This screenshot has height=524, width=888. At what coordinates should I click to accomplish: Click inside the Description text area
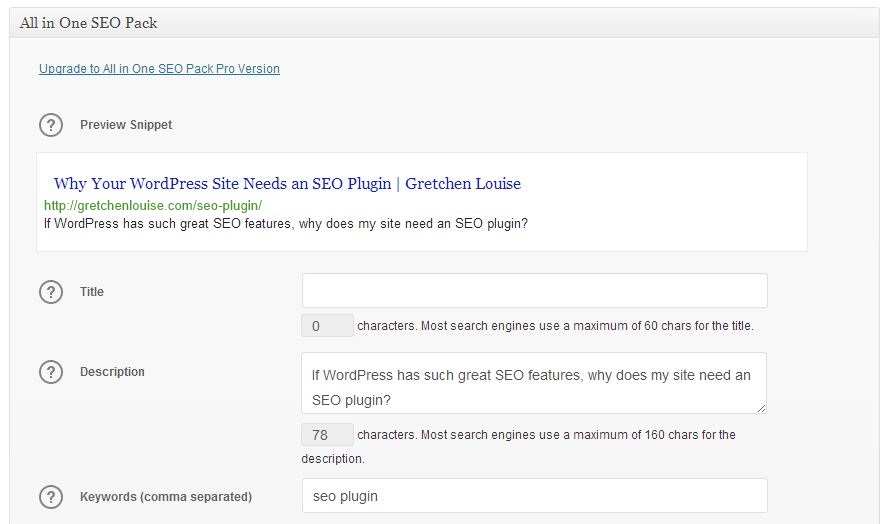(x=533, y=383)
